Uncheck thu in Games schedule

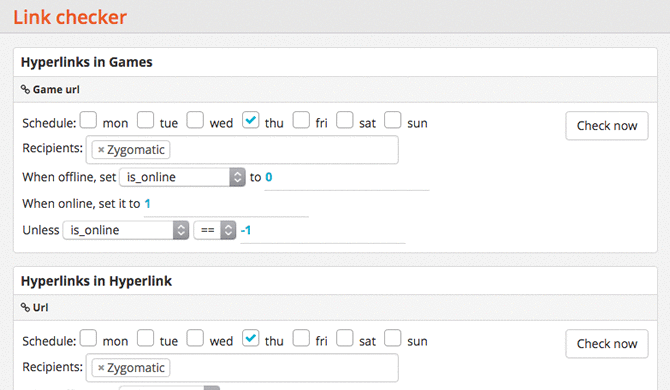pos(250,120)
